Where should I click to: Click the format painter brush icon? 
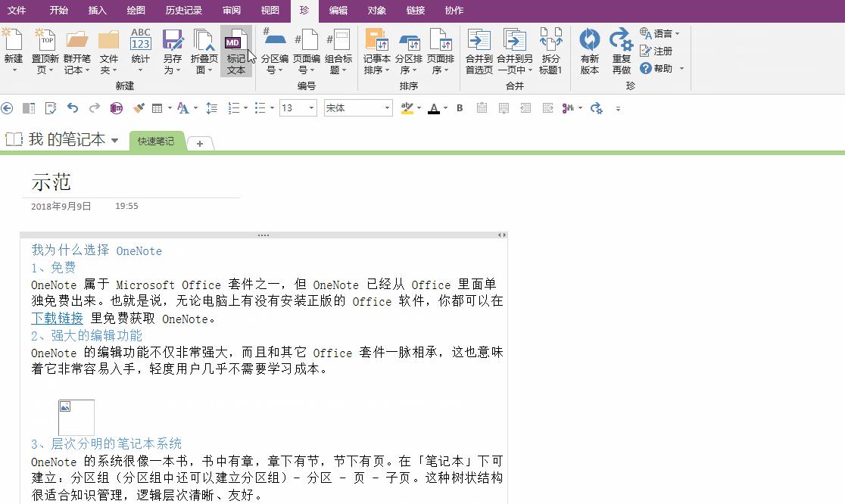click(139, 108)
